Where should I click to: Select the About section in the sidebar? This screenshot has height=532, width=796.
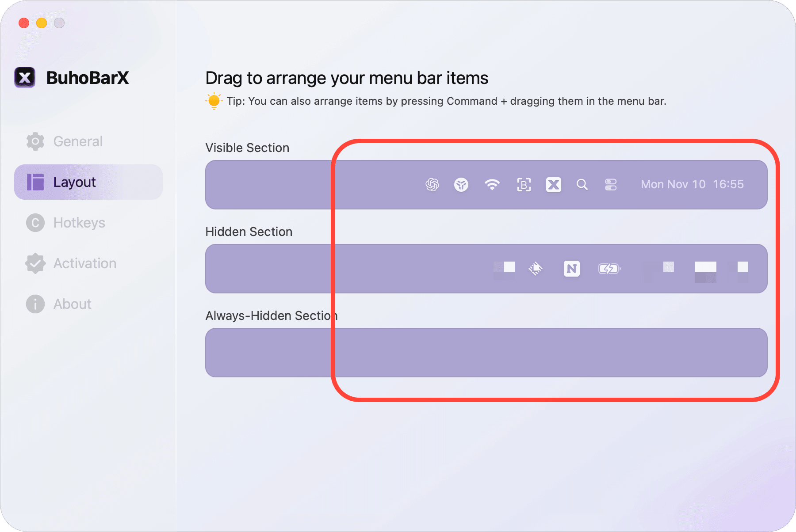[x=72, y=304]
